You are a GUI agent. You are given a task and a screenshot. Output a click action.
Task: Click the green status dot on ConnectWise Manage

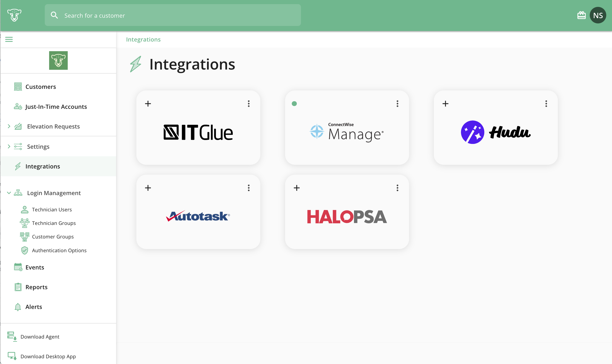pos(294,104)
